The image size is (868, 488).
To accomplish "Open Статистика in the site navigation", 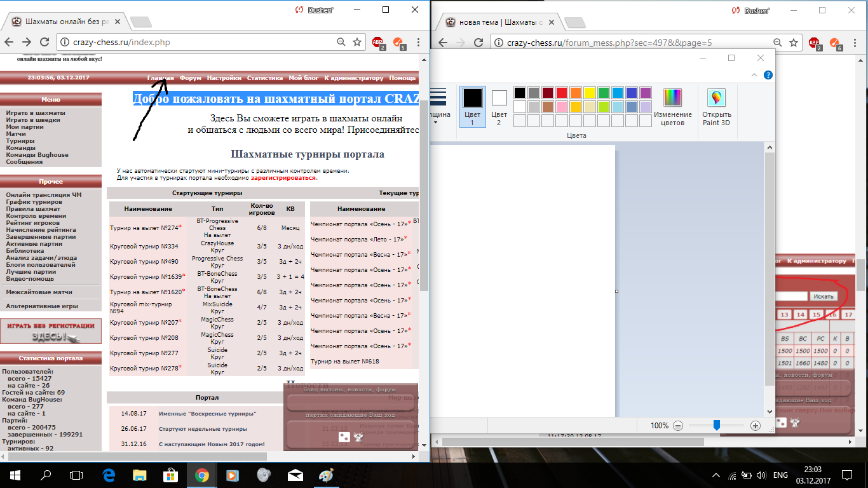I will click(x=264, y=78).
